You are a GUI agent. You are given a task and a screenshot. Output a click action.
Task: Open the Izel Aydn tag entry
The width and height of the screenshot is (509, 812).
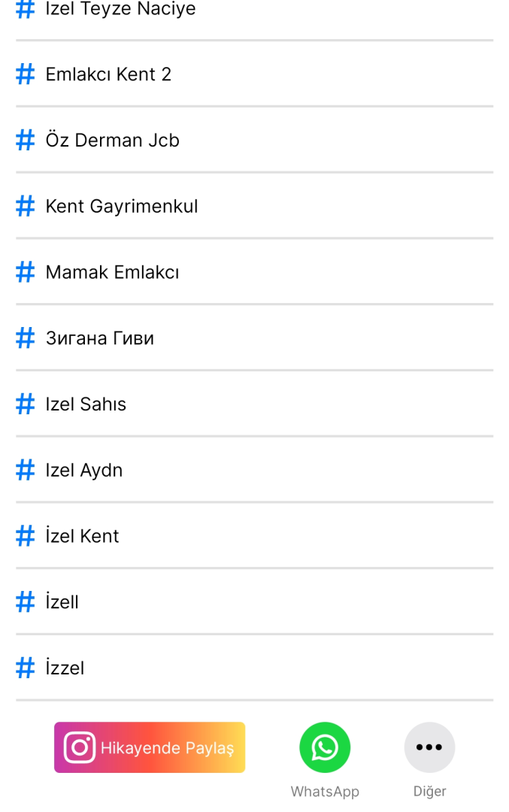click(x=83, y=471)
